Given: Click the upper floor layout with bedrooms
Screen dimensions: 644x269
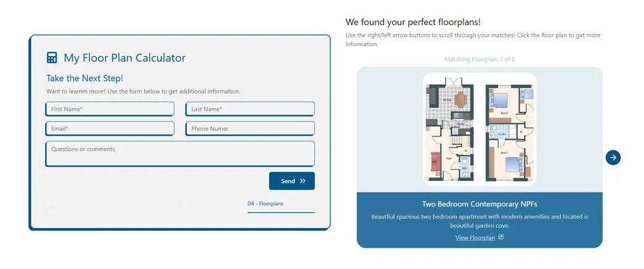Looking at the screenshot, I should [509, 133].
